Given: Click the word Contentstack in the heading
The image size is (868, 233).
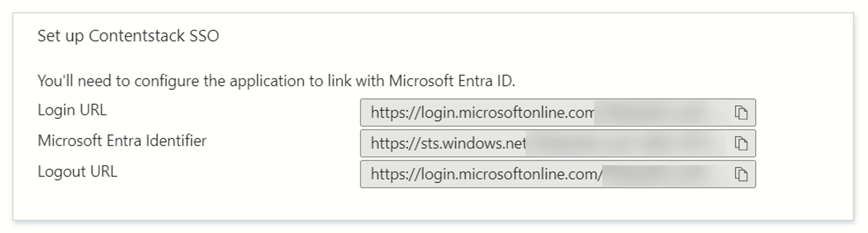Looking at the screenshot, I should point(137,36).
